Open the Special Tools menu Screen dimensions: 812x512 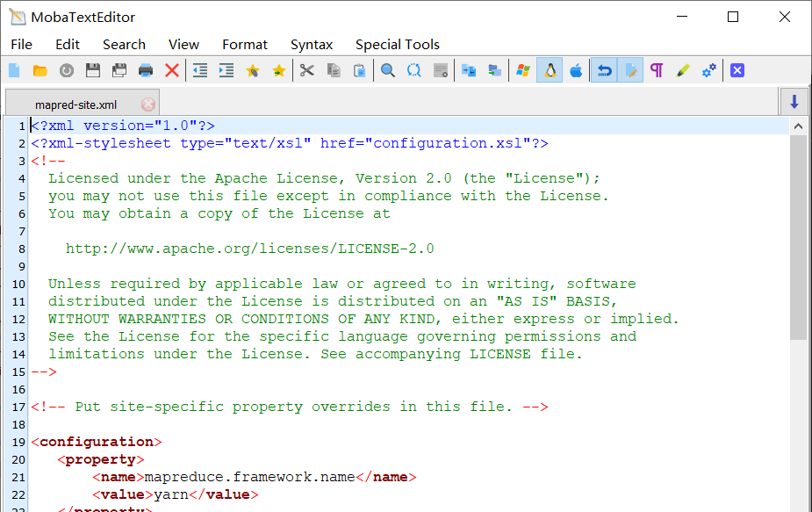point(398,45)
